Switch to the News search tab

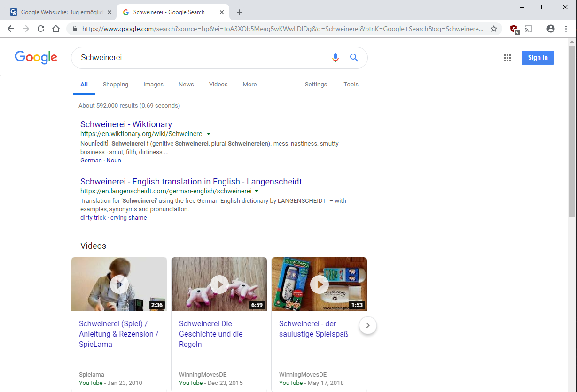click(186, 85)
